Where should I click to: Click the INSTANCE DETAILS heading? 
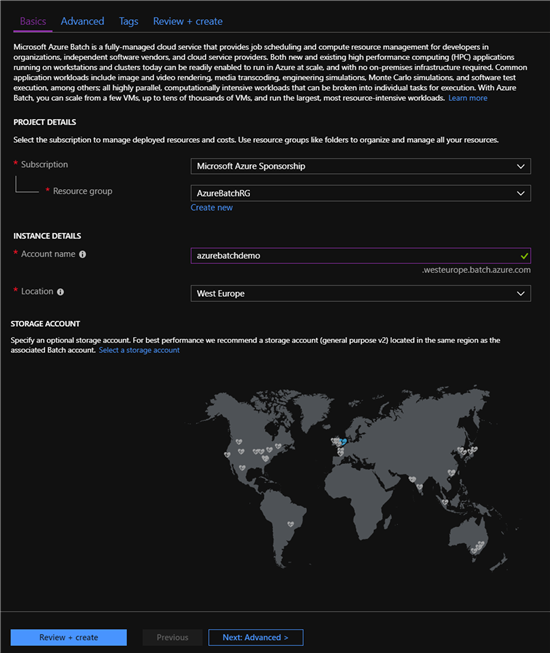pyautogui.click(x=47, y=236)
